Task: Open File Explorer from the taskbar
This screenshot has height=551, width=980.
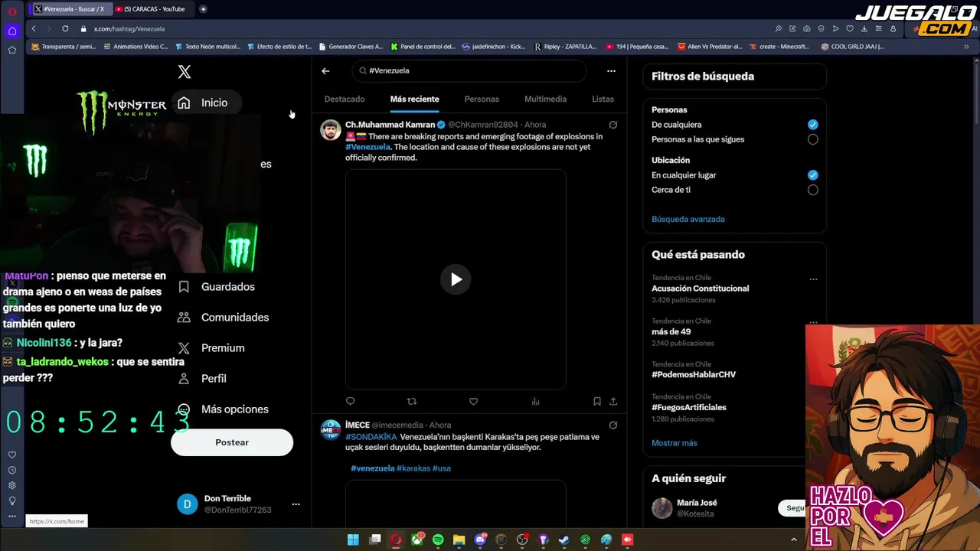Action: click(x=459, y=540)
